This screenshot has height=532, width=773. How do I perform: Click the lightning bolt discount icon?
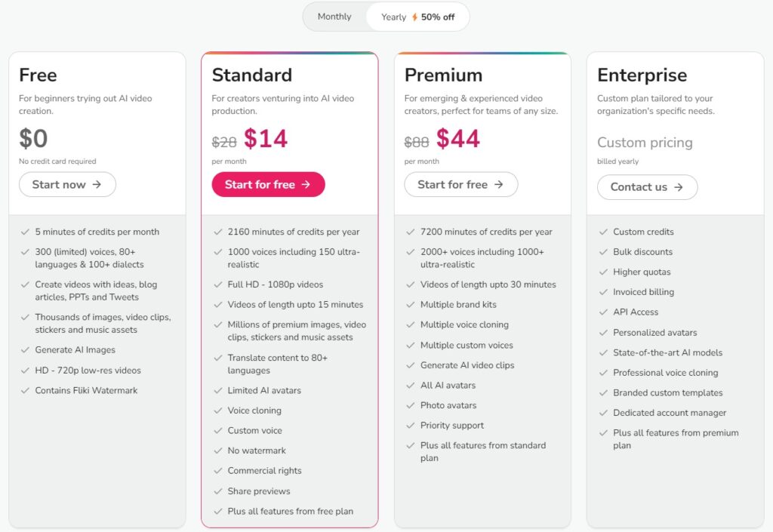pyautogui.click(x=414, y=17)
